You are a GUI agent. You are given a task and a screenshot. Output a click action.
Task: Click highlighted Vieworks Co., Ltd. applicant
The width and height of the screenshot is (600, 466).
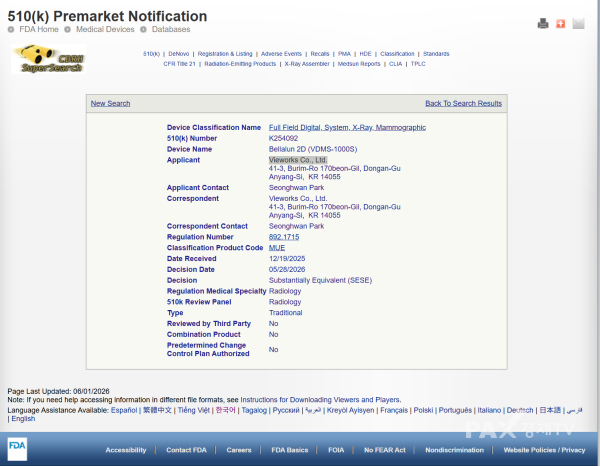pos(298,160)
